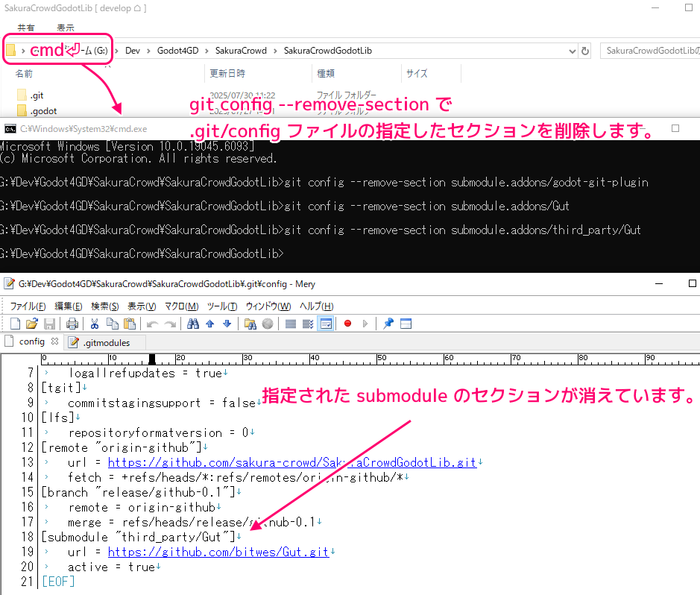
Task: Click the Cut scissors icon
Action: tap(95, 324)
